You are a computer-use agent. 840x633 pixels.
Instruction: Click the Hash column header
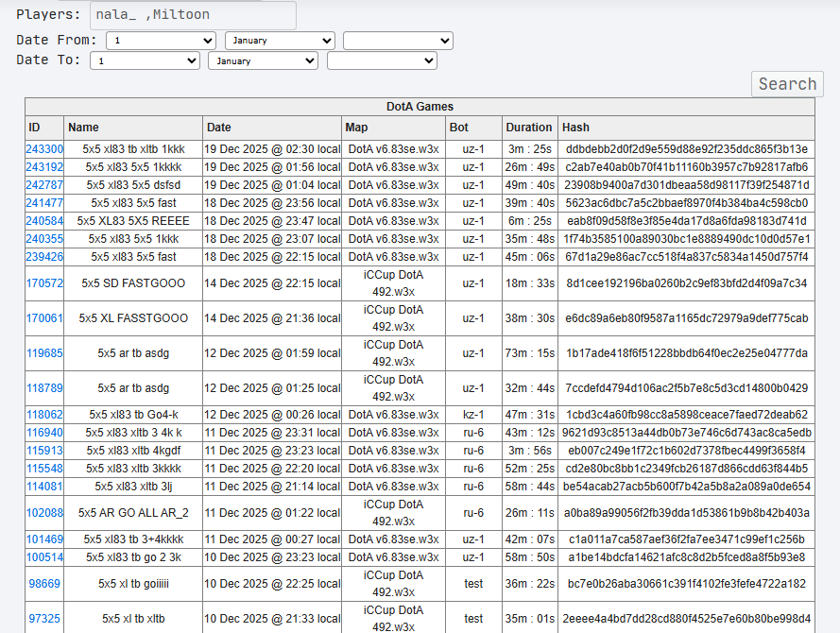[x=686, y=128]
